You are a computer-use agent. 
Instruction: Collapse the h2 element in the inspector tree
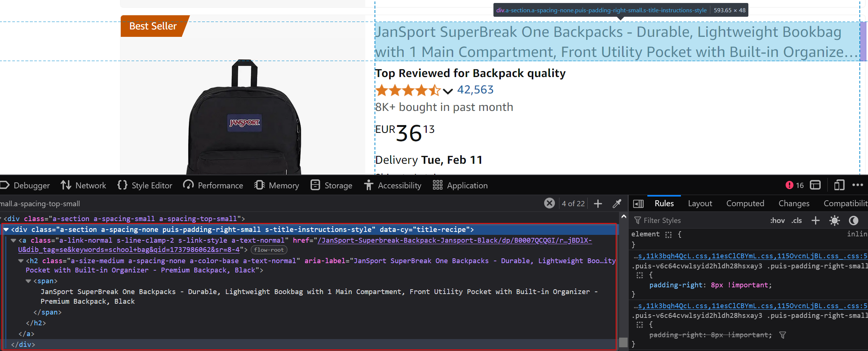point(20,261)
